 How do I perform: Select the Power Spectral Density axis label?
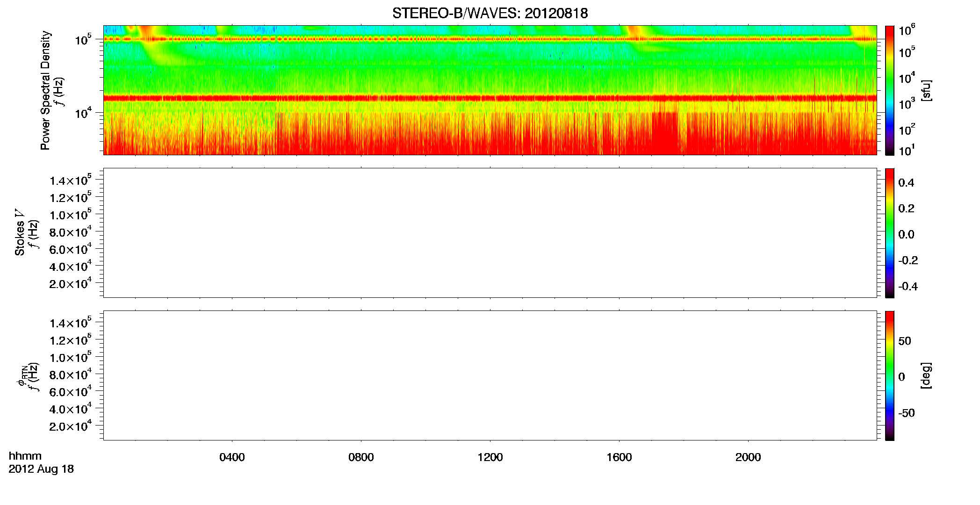[x=45, y=90]
